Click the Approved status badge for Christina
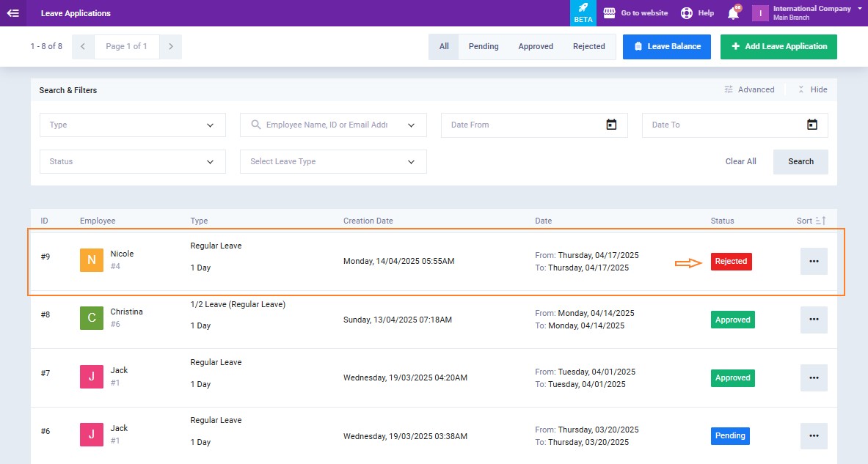 point(733,320)
